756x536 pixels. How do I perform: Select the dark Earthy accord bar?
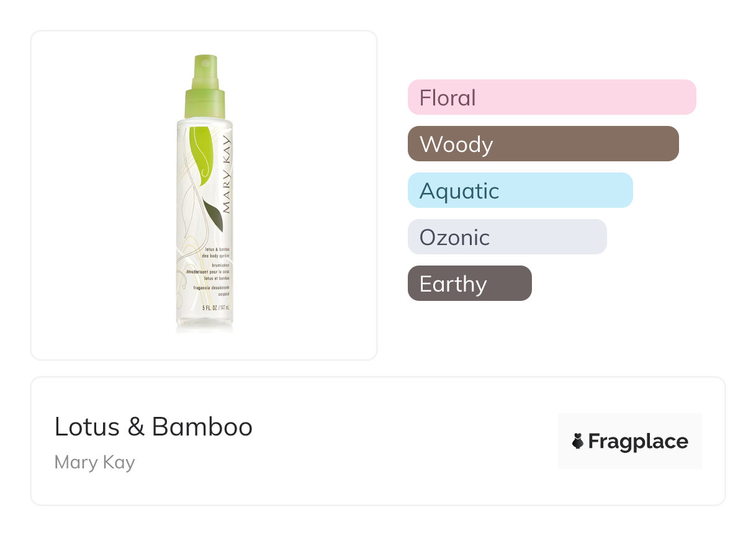469,284
